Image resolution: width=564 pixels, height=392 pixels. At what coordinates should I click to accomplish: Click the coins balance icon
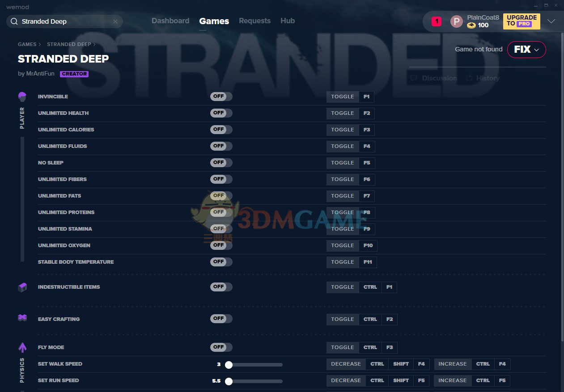point(471,25)
